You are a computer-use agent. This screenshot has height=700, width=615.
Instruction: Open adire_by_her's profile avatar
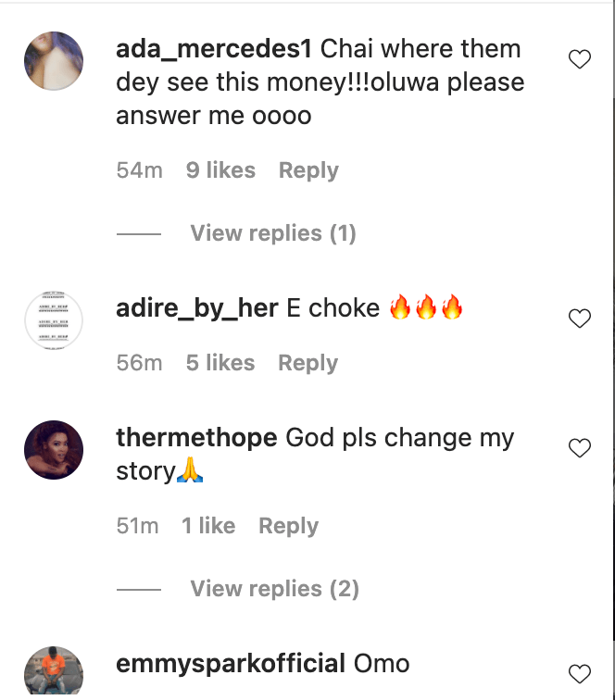(x=54, y=320)
